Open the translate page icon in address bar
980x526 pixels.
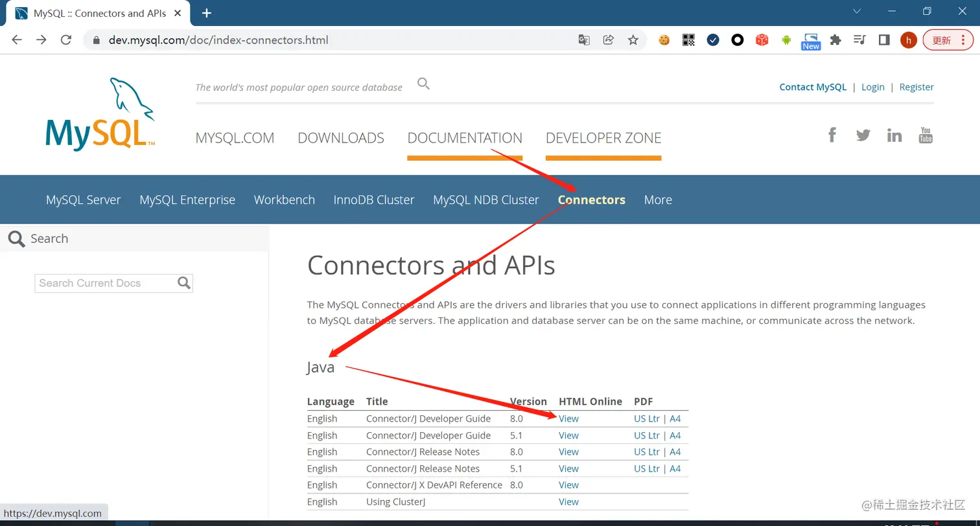coord(584,40)
